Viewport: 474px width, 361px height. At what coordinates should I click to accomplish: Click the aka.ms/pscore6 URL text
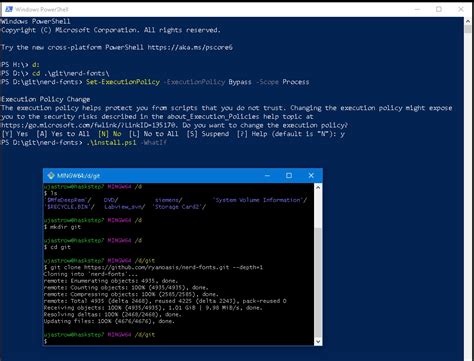point(190,47)
